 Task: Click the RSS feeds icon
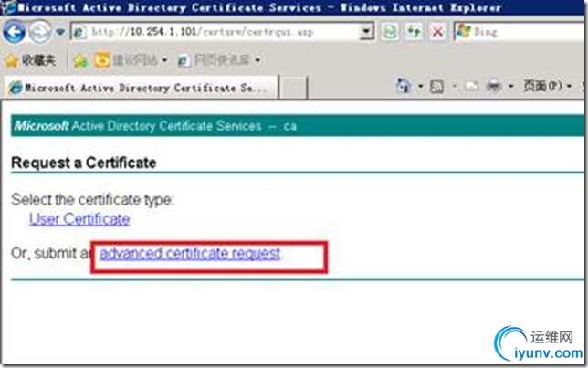click(x=436, y=87)
